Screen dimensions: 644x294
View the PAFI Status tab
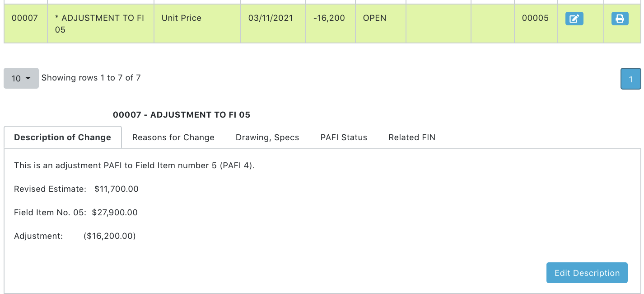[x=344, y=138]
